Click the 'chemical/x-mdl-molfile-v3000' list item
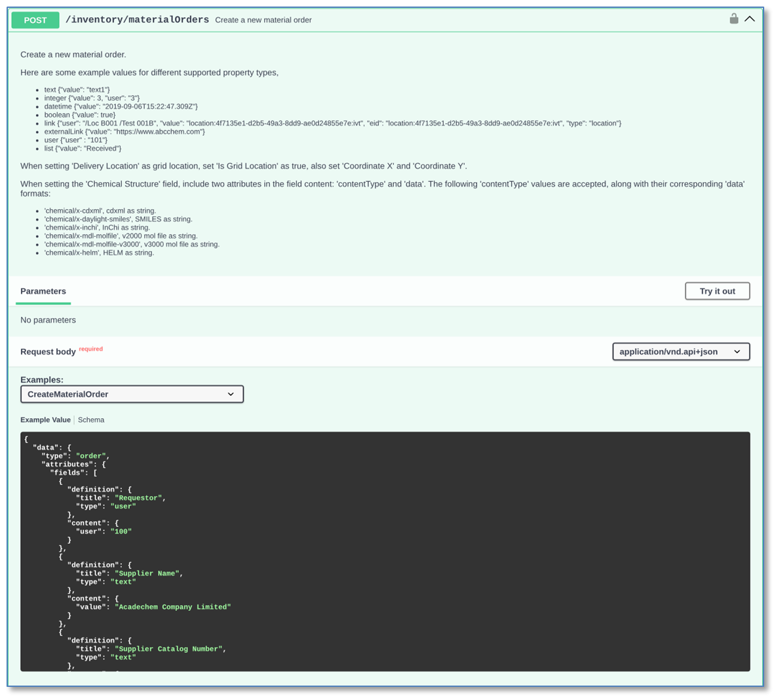 coord(132,244)
